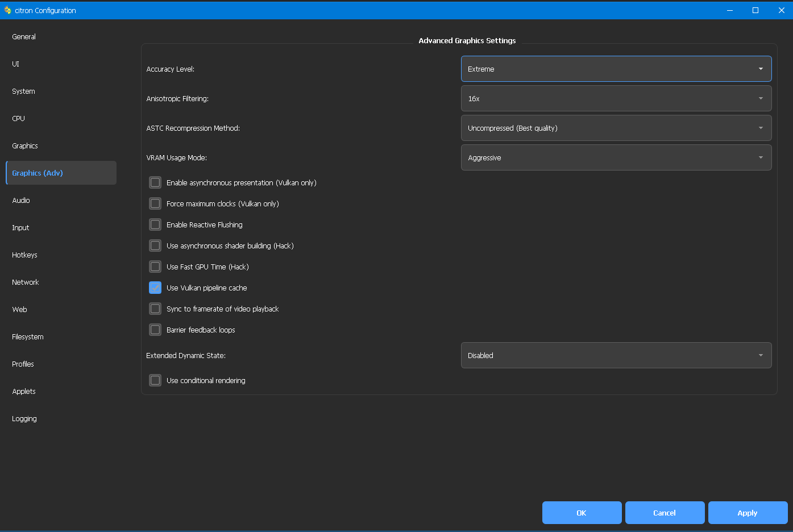Click Apply to save settings
Viewport: 793px width, 532px height.
click(748, 513)
